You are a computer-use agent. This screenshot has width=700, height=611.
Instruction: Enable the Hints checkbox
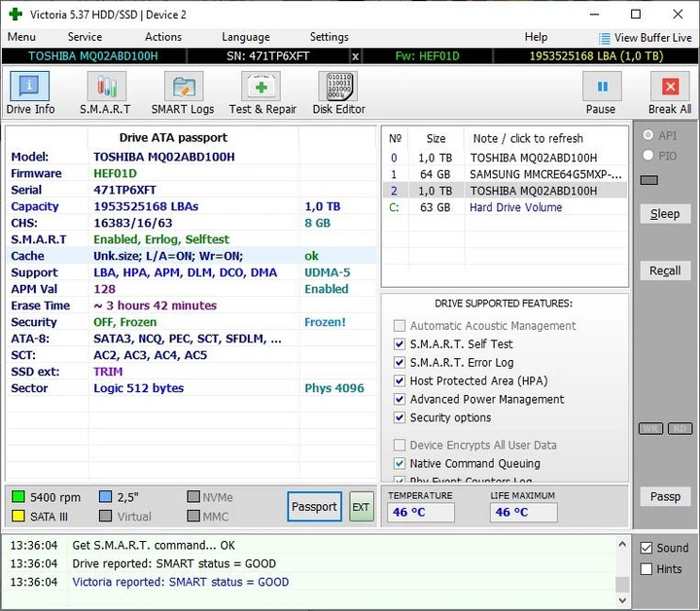point(646,568)
